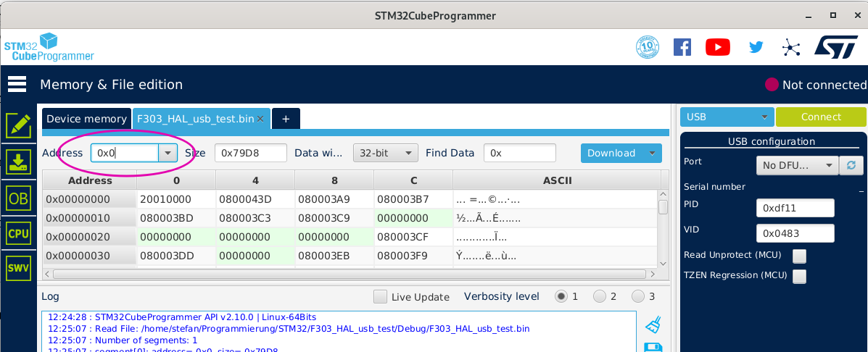The width and height of the screenshot is (868, 352).
Task: Open the Address dropdown arrow
Action: point(168,153)
